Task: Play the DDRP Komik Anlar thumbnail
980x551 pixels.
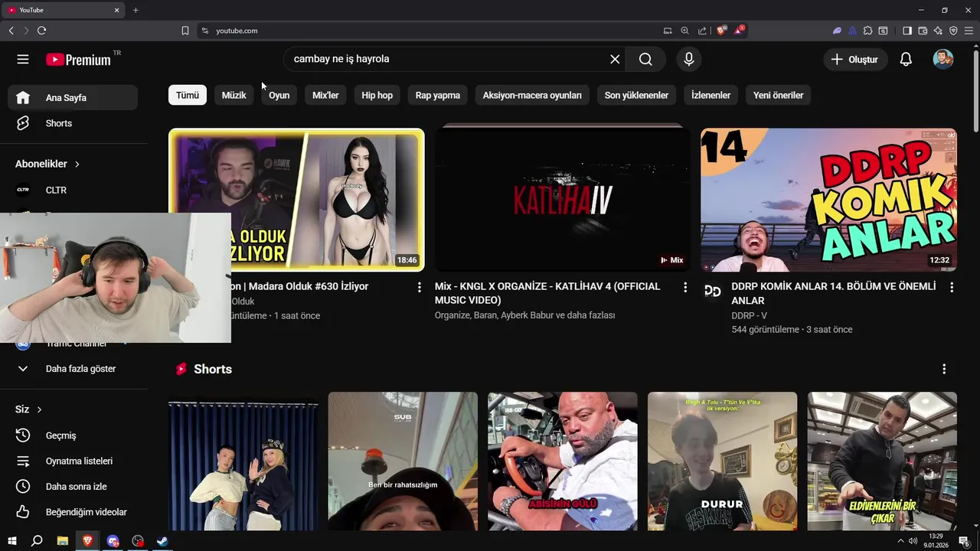Action: 828,200
